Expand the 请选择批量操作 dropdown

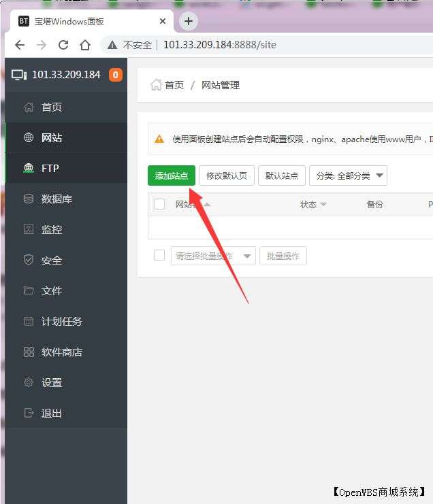tap(213, 256)
